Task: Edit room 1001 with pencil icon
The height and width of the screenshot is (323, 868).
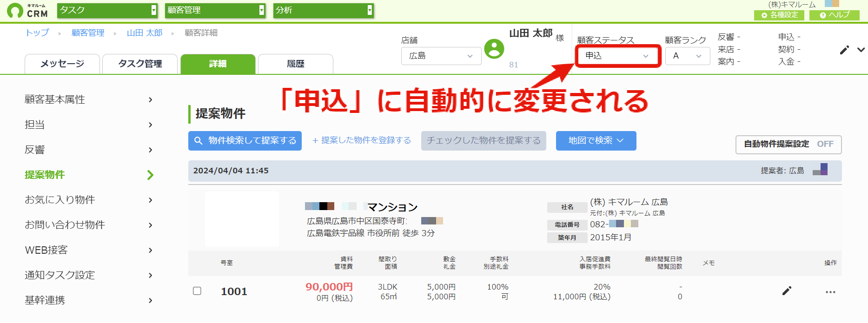Action: pos(787,291)
